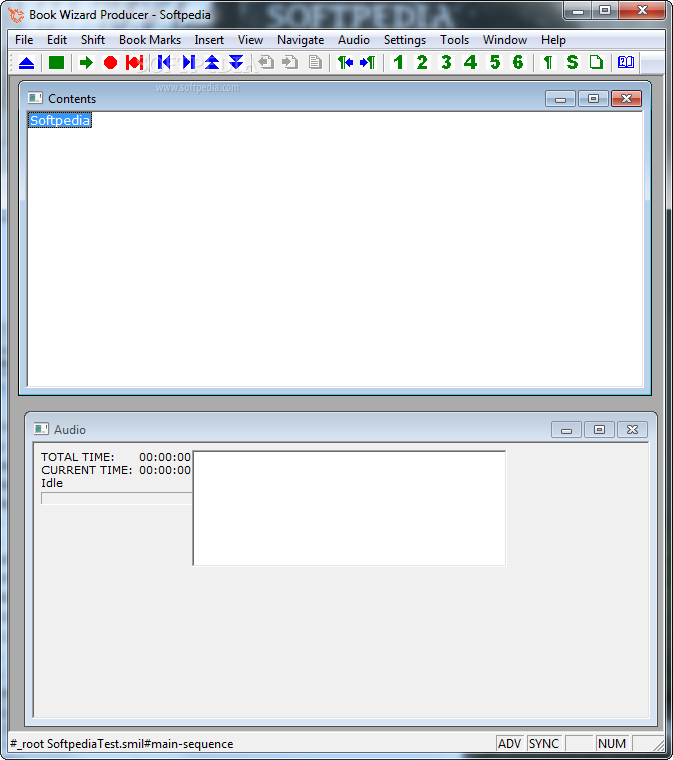Close the Audio window
This screenshot has width=673, height=760.
click(632, 429)
